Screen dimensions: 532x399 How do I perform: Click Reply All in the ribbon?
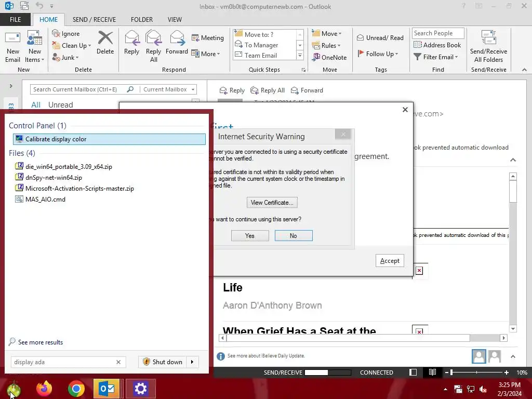(153, 46)
